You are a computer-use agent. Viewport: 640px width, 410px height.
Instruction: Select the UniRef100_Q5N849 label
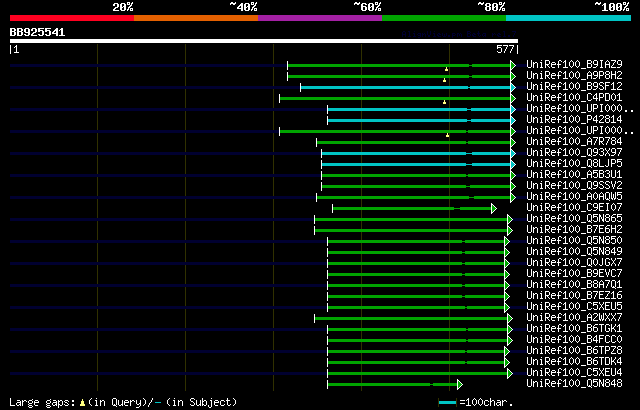[x=574, y=252]
